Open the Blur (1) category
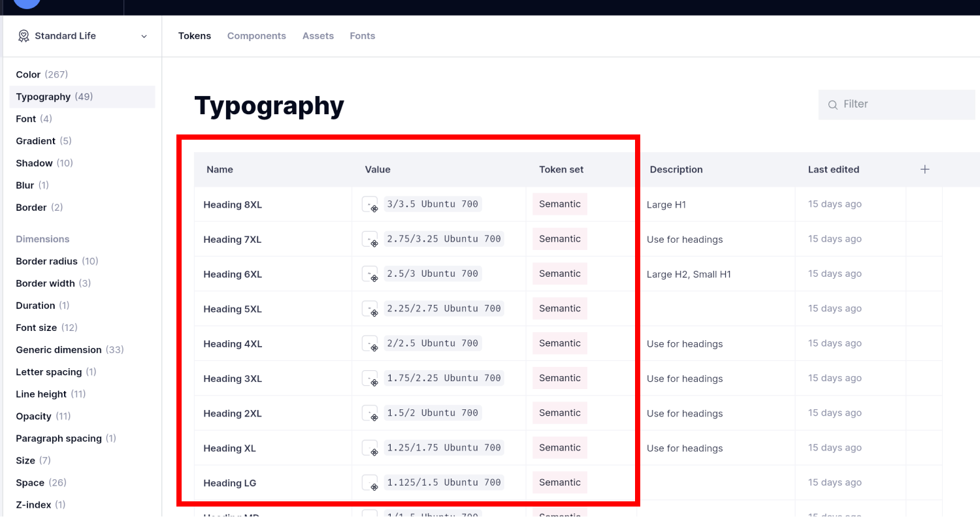This screenshot has height=517, width=980. coord(82,185)
